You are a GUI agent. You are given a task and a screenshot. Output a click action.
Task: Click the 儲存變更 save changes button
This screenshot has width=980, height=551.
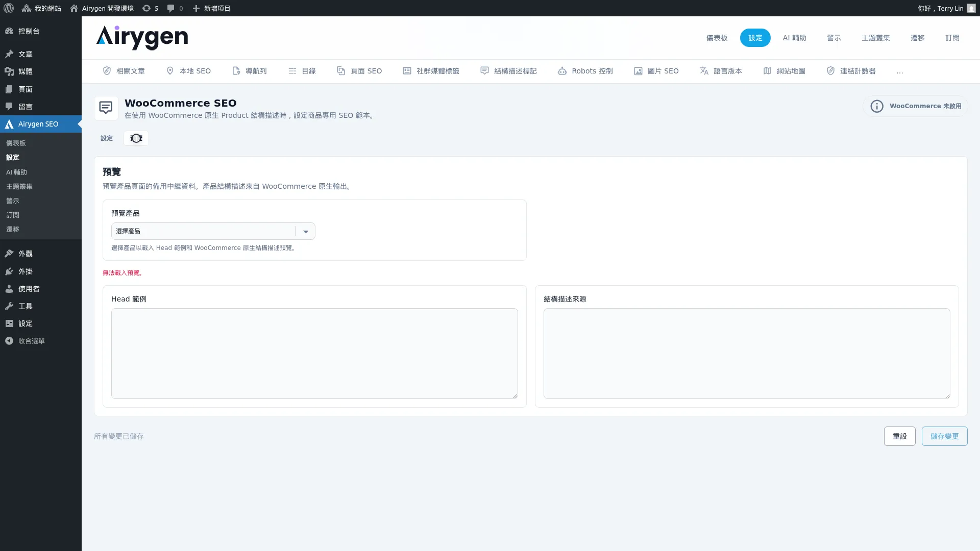pyautogui.click(x=944, y=436)
